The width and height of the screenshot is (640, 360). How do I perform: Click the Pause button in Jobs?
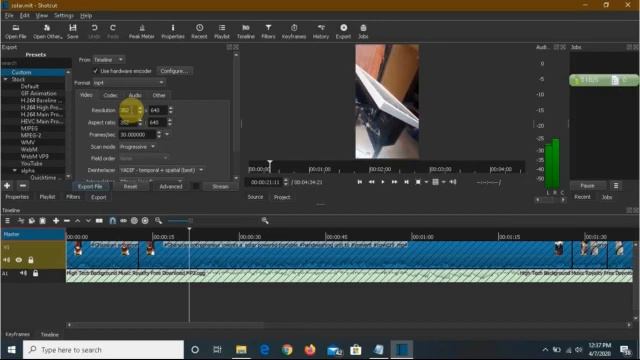587,186
